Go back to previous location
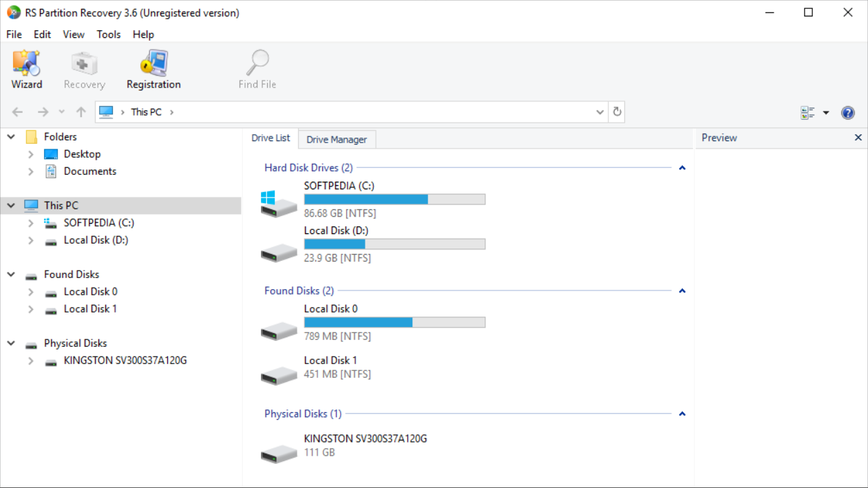 [x=18, y=112]
